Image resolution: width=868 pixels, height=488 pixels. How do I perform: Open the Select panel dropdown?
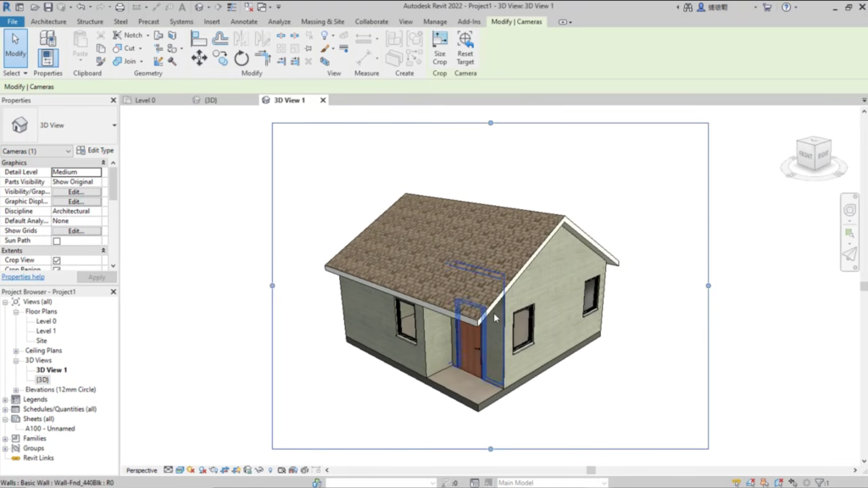[x=15, y=73]
